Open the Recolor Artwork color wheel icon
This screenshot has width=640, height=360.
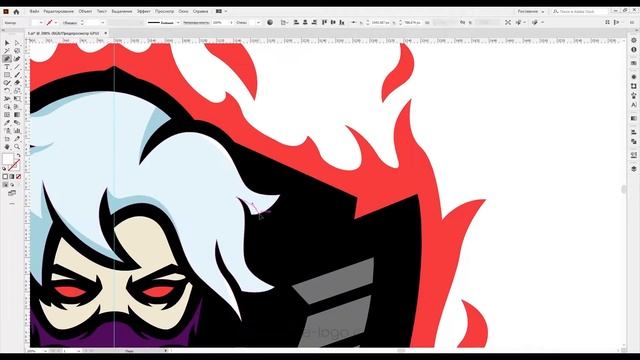(270, 22)
